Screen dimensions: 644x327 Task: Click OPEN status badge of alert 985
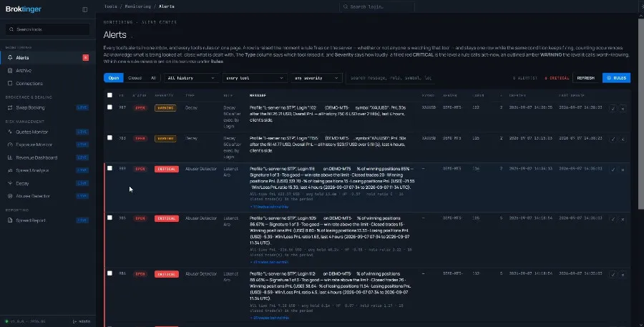(140, 218)
